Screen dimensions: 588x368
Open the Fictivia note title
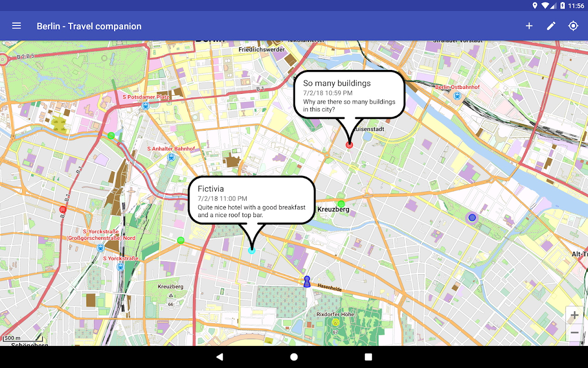tap(211, 189)
